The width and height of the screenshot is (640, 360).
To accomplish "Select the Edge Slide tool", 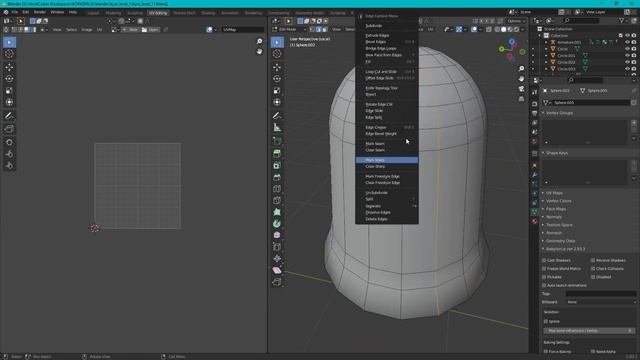I will click(277, 247).
